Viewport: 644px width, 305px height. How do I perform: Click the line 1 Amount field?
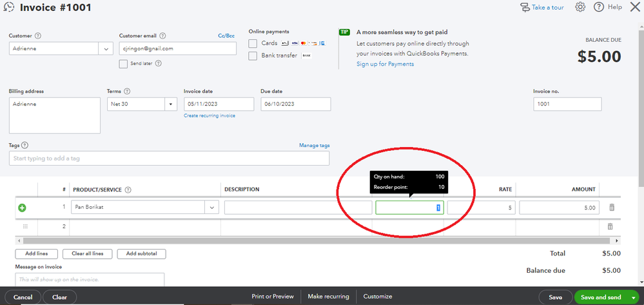tap(560, 208)
